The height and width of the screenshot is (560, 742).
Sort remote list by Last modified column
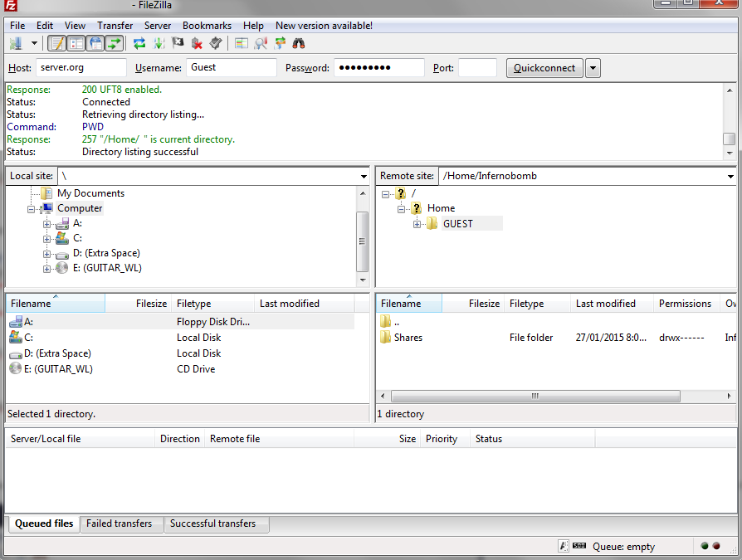click(612, 304)
